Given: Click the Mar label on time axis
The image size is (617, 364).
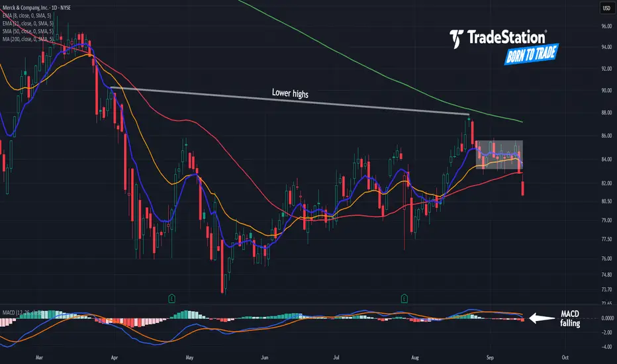Looking at the screenshot, I should click(39, 357).
